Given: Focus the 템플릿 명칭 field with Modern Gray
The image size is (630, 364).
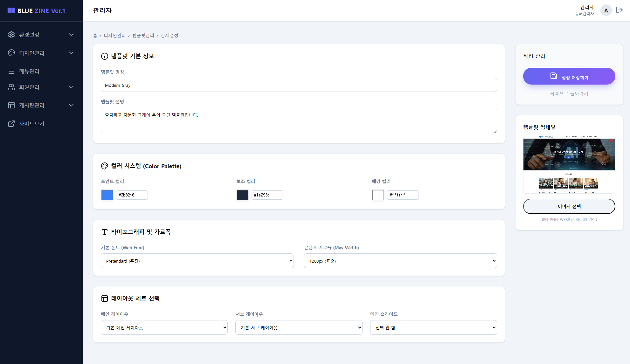Looking at the screenshot, I should [x=299, y=85].
